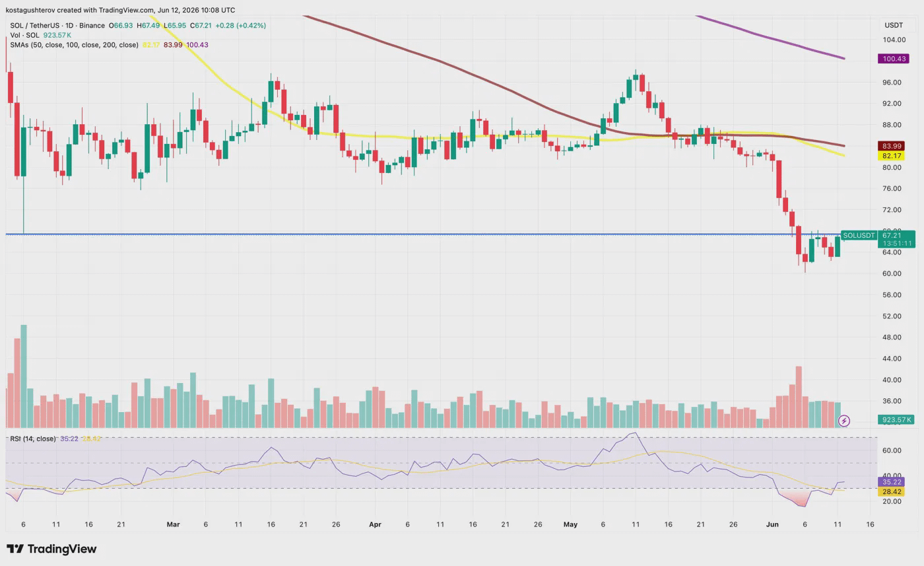Click the O66.93 open value in header
Image resolution: width=924 pixels, height=566 pixels.
click(x=121, y=25)
